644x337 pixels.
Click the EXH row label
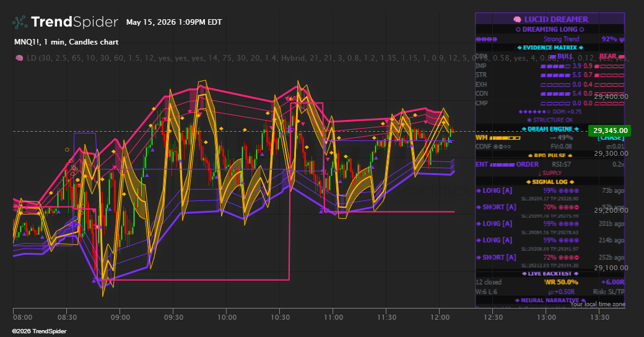point(481,85)
